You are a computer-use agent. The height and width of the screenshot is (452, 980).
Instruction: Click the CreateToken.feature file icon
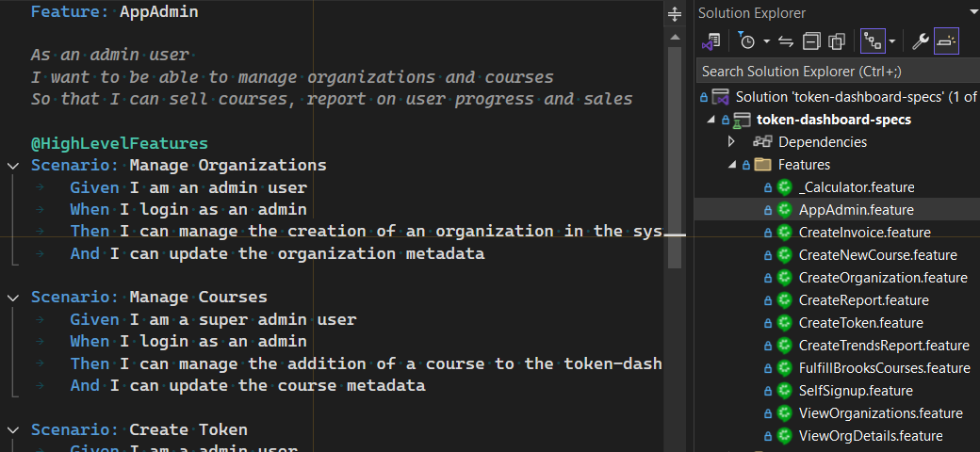pyautogui.click(x=785, y=323)
